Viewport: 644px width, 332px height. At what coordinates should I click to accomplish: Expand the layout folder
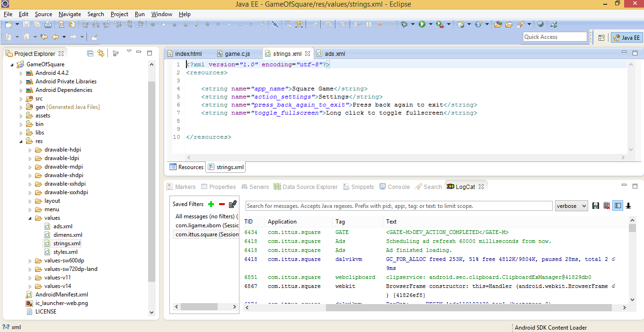tap(30, 201)
